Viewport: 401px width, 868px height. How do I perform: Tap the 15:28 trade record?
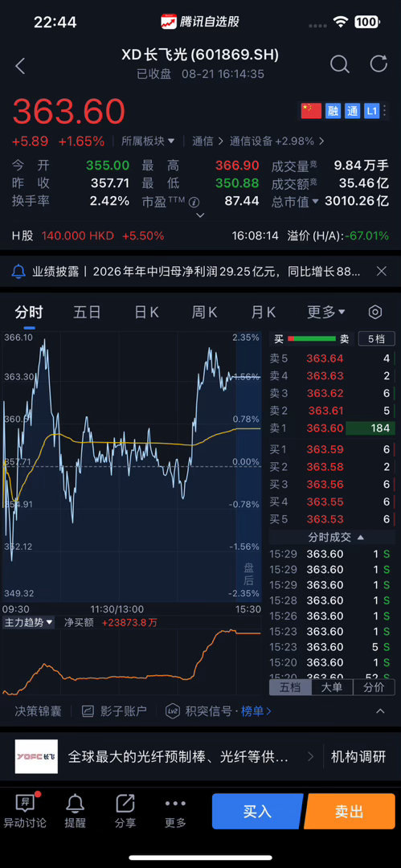(x=333, y=600)
